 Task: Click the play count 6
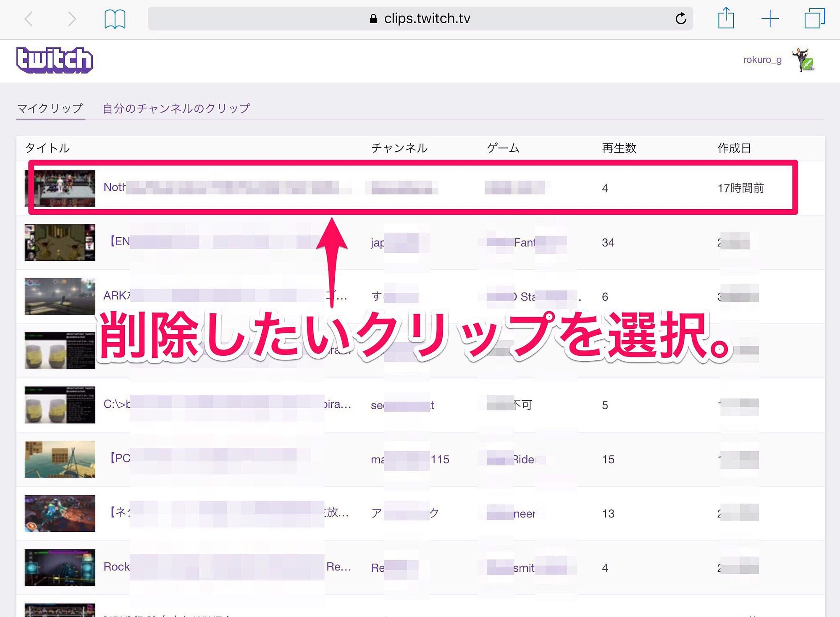point(605,297)
